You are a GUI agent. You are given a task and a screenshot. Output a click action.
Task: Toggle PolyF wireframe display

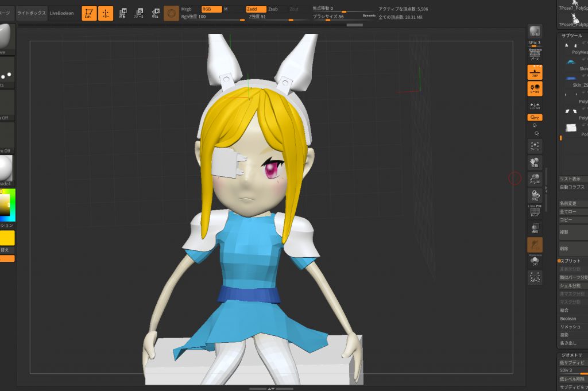point(535,211)
